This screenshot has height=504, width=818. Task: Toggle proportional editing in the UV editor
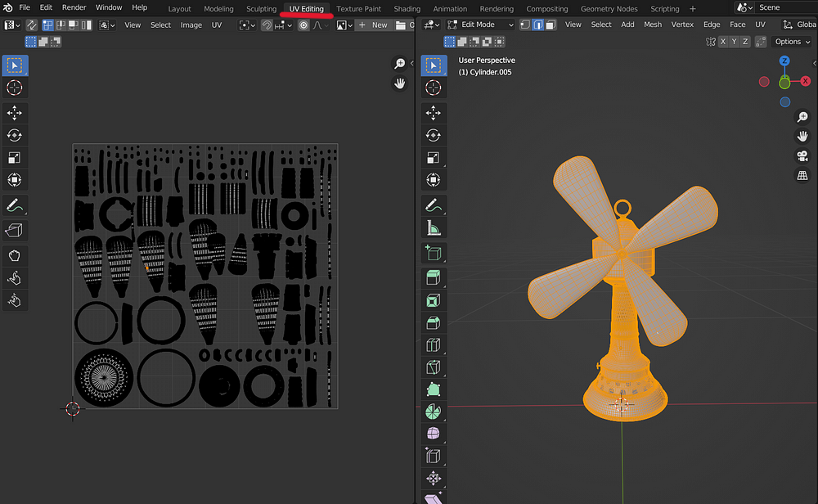click(x=303, y=25)
